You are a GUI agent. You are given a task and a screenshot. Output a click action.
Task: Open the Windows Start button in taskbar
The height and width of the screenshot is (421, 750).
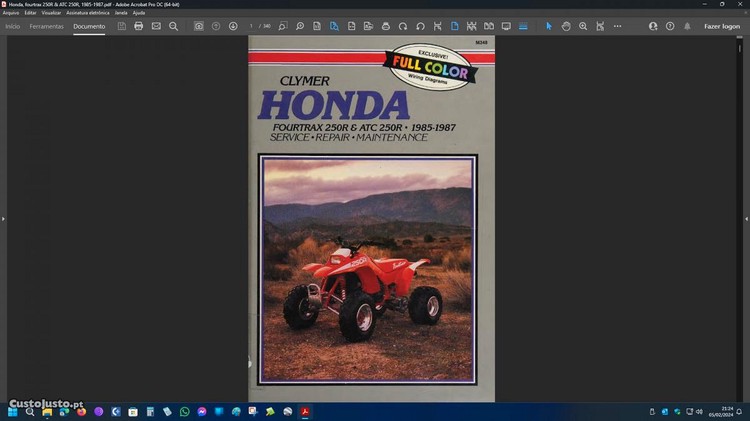13,411
